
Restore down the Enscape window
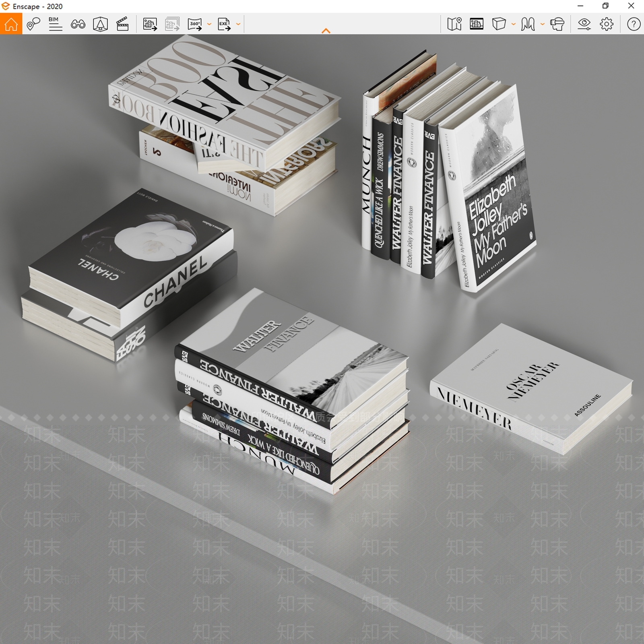605,6
